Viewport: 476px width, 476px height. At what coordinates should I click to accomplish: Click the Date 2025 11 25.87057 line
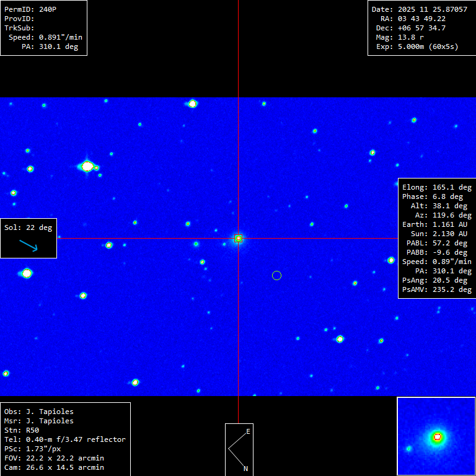coord(420,10)
